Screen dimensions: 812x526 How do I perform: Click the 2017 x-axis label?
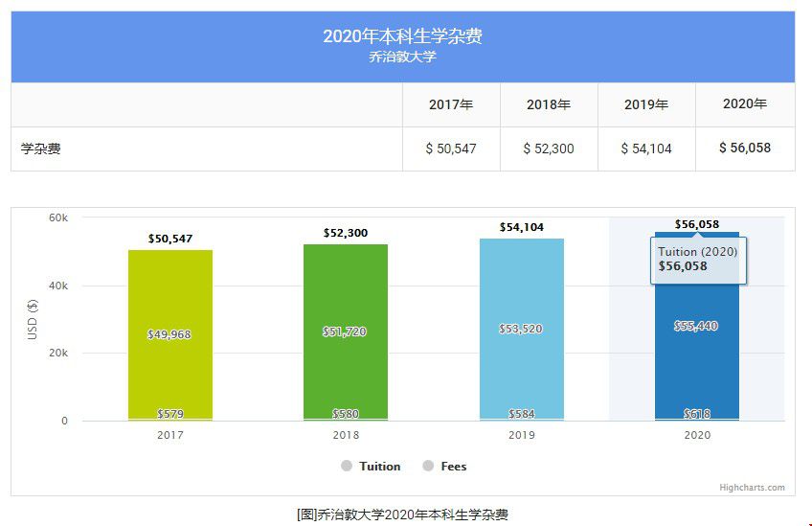[x=170, y=435]
